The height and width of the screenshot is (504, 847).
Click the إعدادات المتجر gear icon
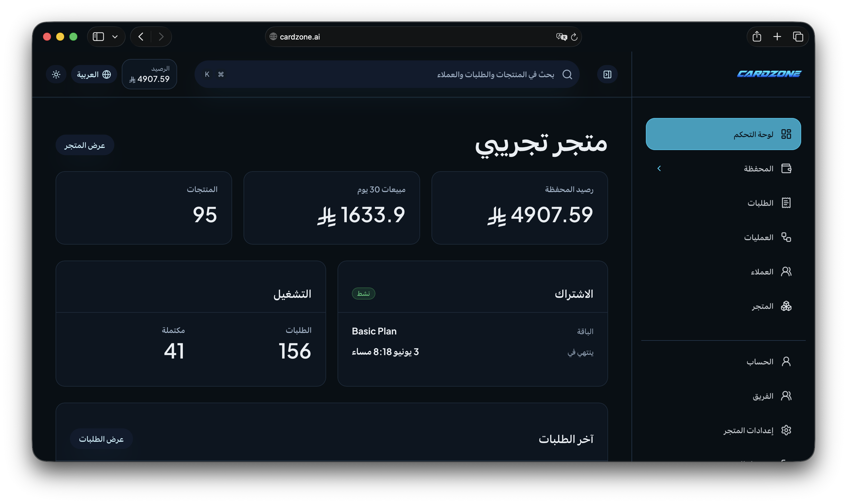(786, 430)
